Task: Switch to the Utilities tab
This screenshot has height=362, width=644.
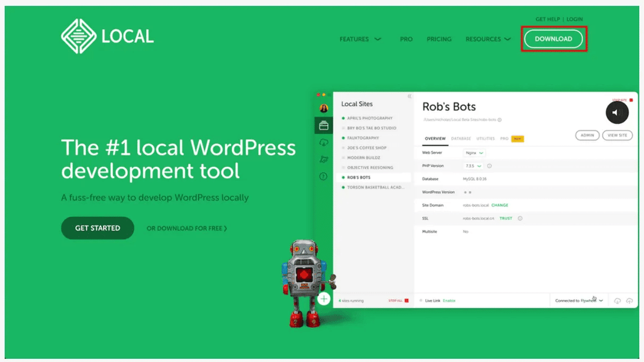Action: pos(486,138)
